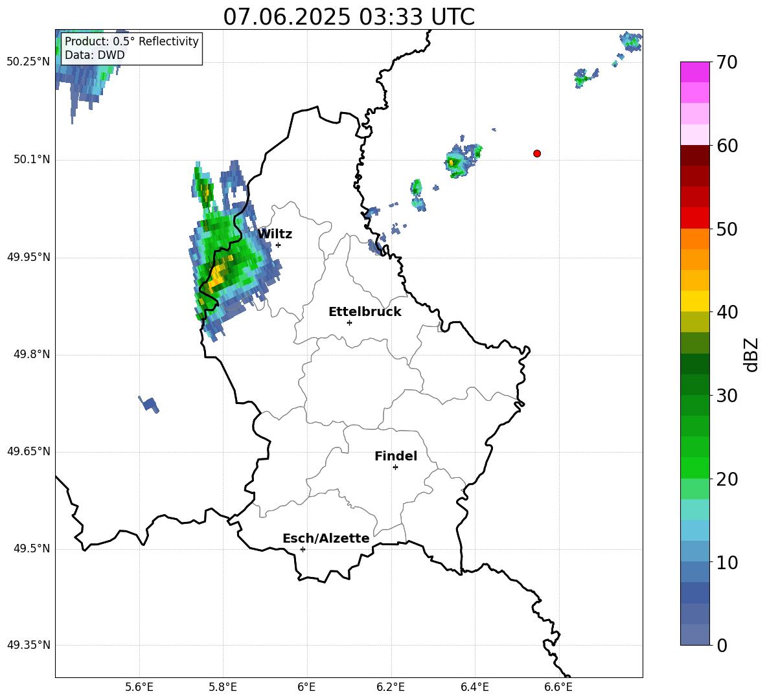Click the Data: DWD text
Screen dimensions: 767x700
[95, 55]
